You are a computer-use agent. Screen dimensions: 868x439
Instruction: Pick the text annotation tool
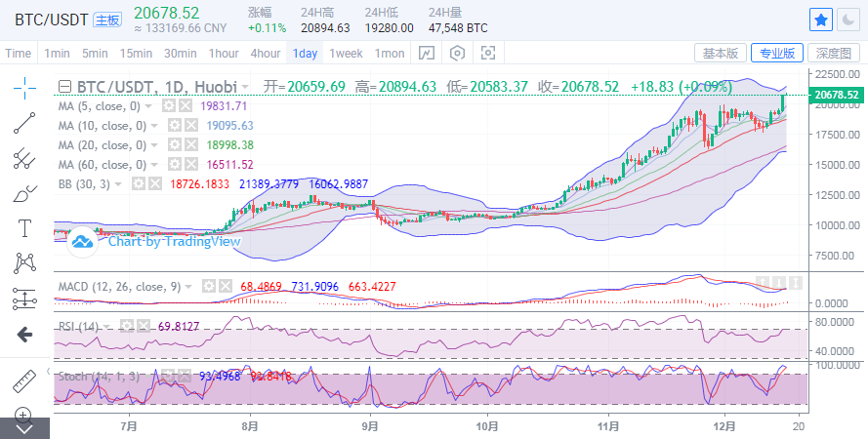pyautogui.click(x=24, y=228)
